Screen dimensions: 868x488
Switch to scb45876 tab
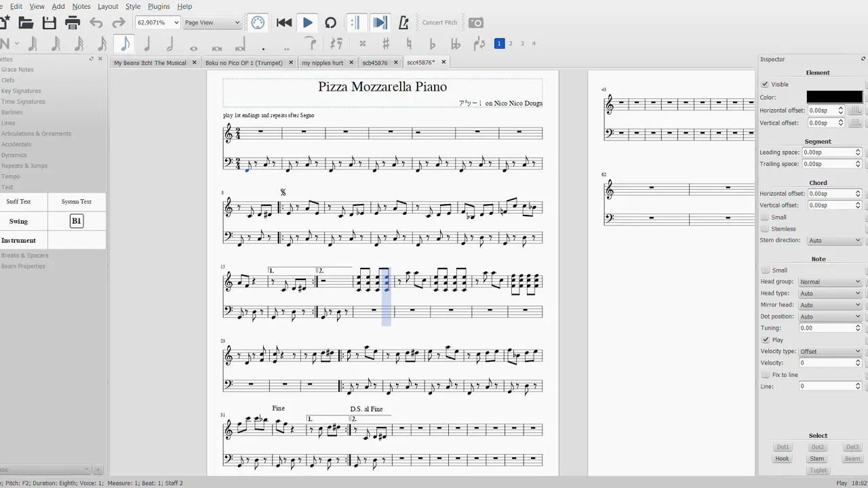(375, 62)
